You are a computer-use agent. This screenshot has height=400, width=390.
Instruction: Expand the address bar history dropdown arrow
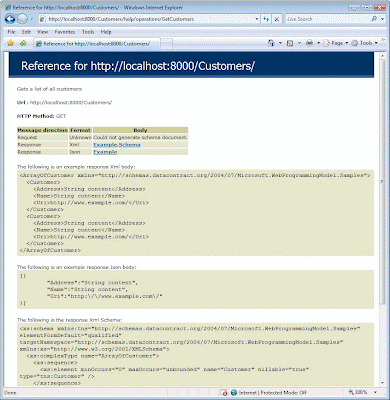click(257, 19)
